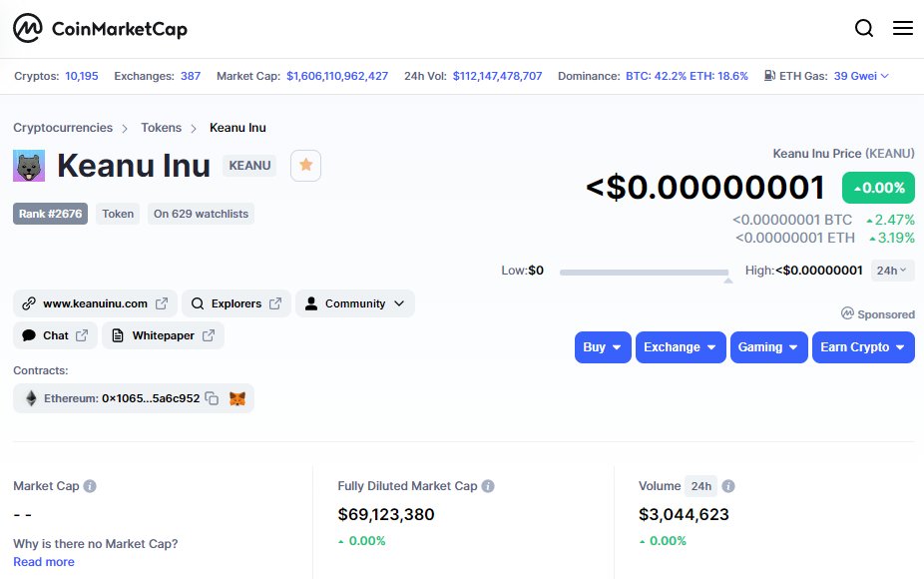Go to Tokens breadcrumb

pyautogui.click(x=161, y=128)
